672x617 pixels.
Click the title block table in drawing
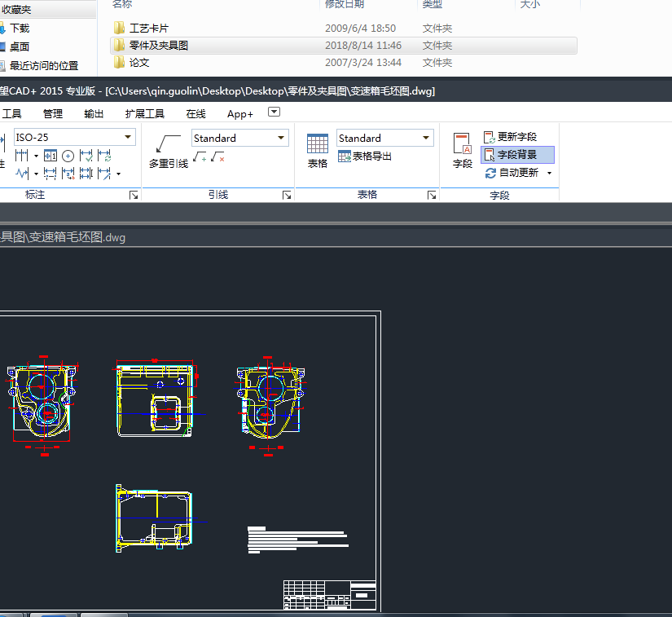(330, 595)
